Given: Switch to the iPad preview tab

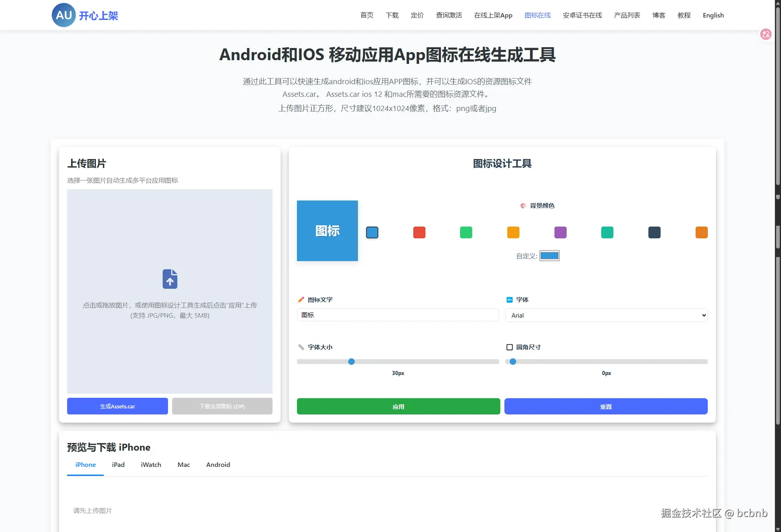Looking at the screenshot, I should click(118, 464).
